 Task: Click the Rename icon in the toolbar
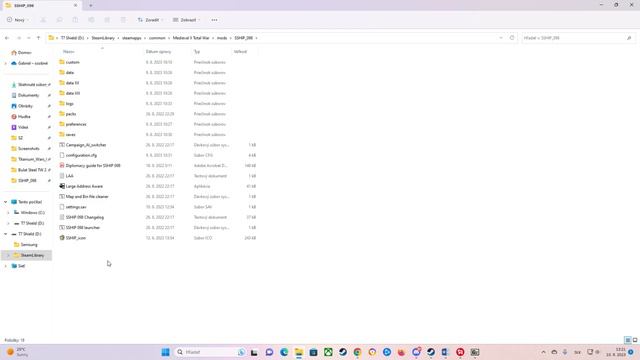[x=91, y=20]
